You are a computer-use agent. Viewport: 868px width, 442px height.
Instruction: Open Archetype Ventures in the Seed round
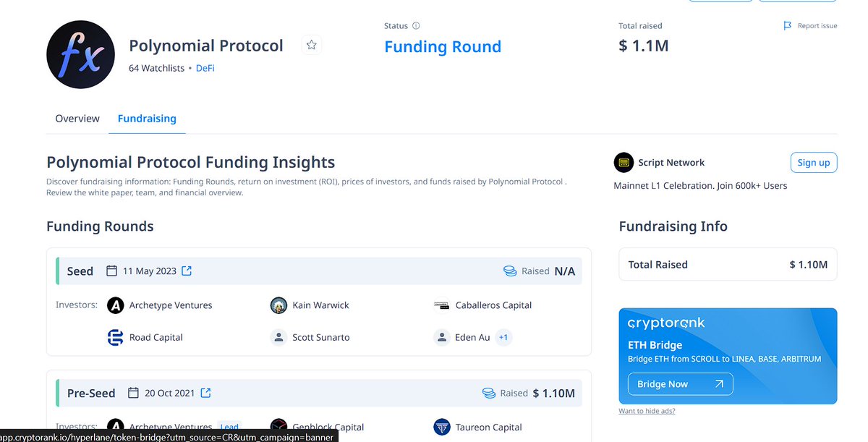pyautogui.click(x=171, y=305)
